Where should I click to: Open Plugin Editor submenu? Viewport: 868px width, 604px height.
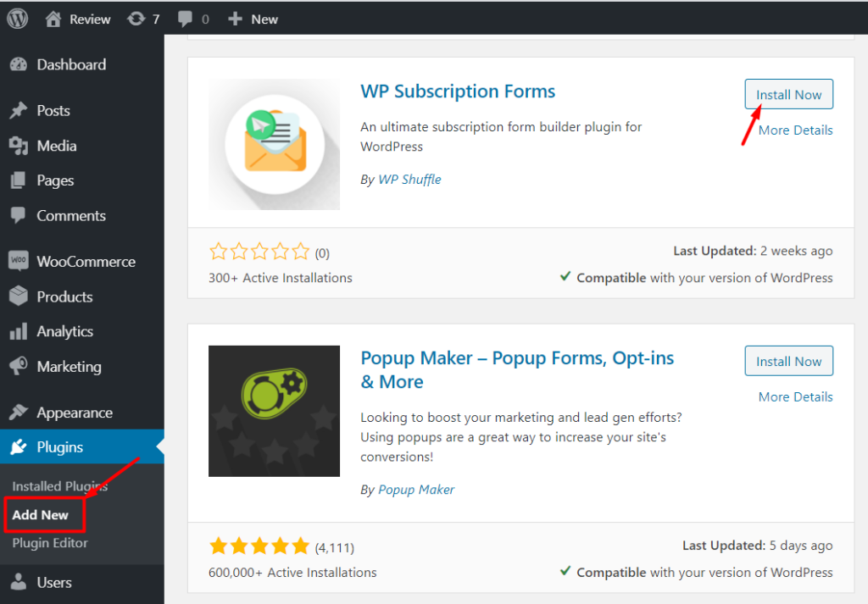tap(50, 543)
